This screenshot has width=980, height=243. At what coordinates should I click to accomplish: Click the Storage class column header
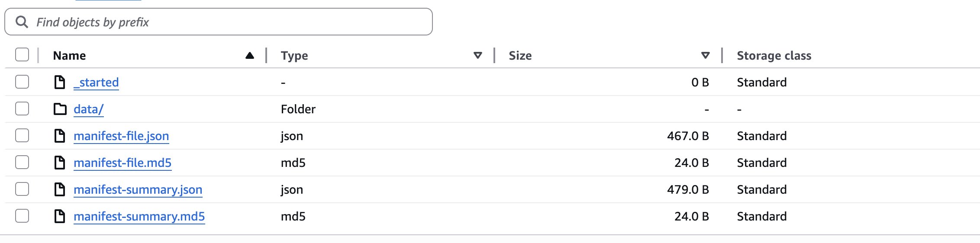click(774, 55)
